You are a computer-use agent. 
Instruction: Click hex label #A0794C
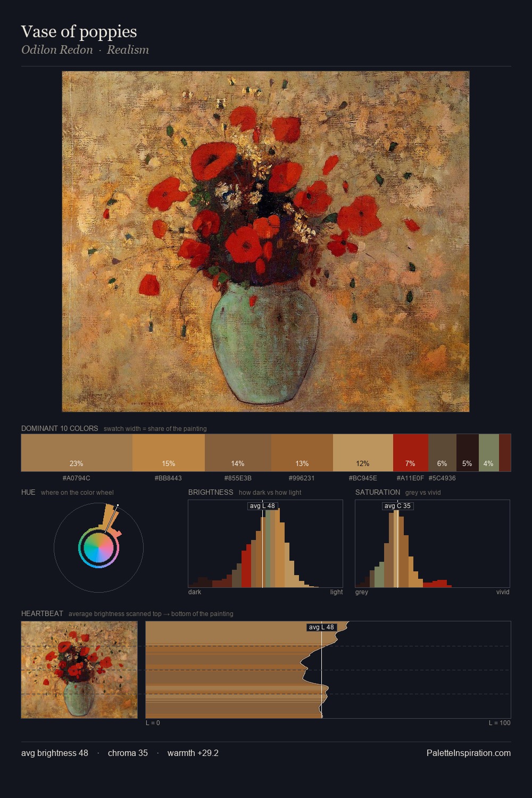(77, 478)
